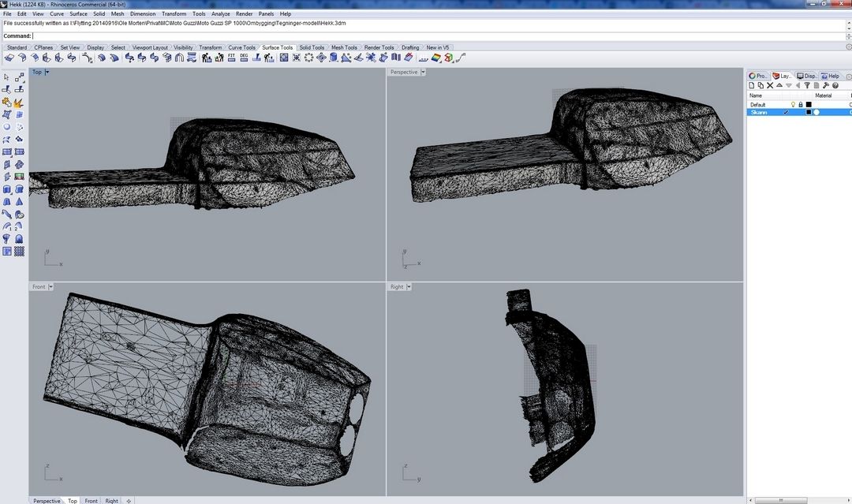This screenshot has width=852, height=504.
Task: Click the first surface-from-points toolbar icon
Action: pos(9,58)
